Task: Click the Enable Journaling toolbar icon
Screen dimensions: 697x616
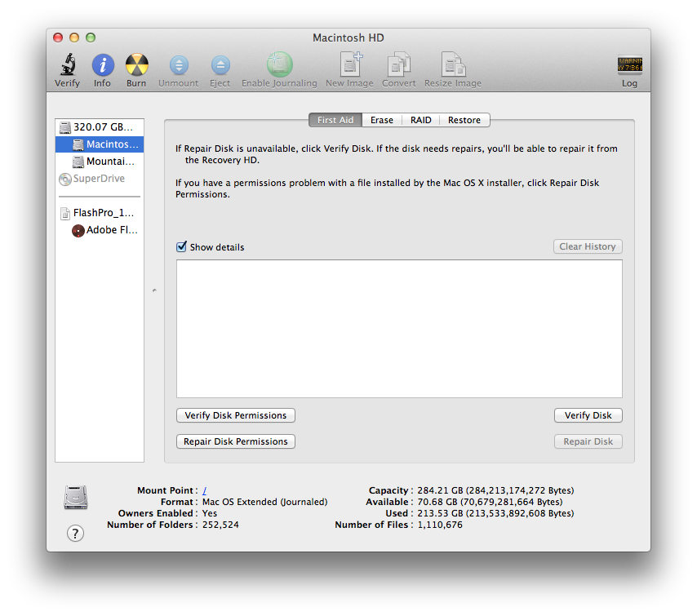Action: pos(280,64)
